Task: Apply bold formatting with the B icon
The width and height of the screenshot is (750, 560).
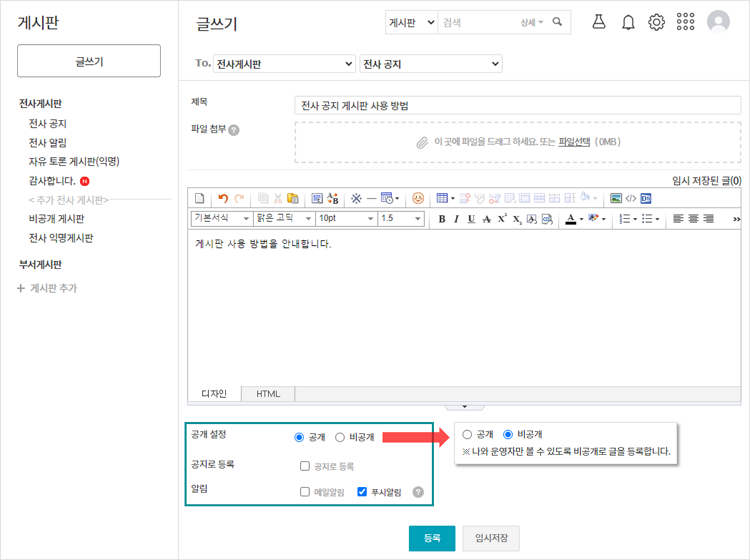Action: [x=442, y=219]
